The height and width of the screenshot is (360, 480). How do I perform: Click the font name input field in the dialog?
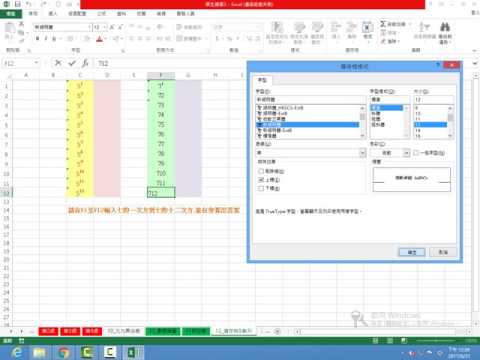click(x=311, y=99)
